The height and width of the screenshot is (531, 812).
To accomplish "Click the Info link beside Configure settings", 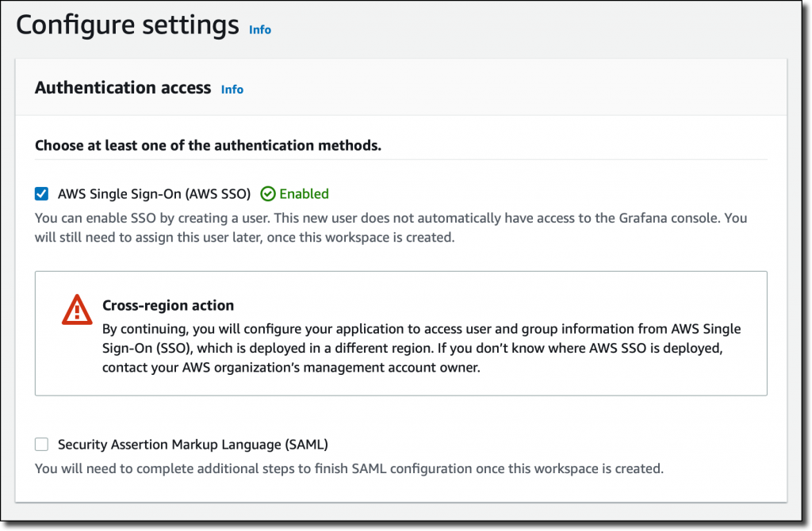I will pos(259,29).
